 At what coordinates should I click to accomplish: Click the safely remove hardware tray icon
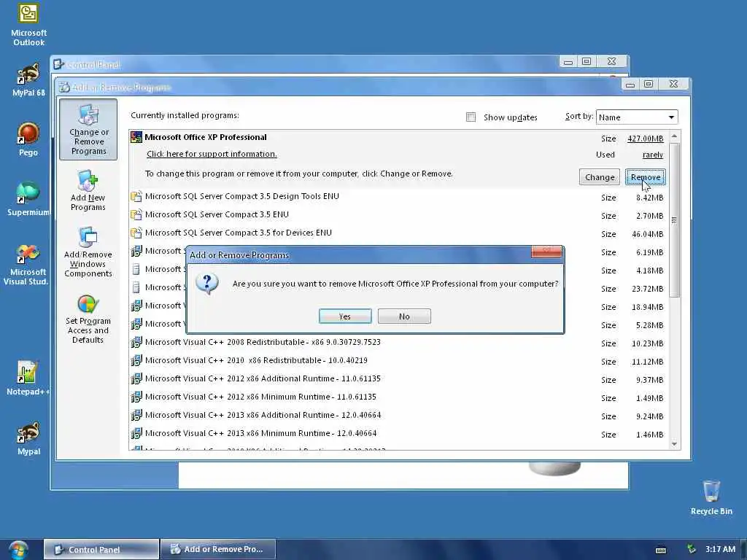pyautogui.click(x=692, y=549)
